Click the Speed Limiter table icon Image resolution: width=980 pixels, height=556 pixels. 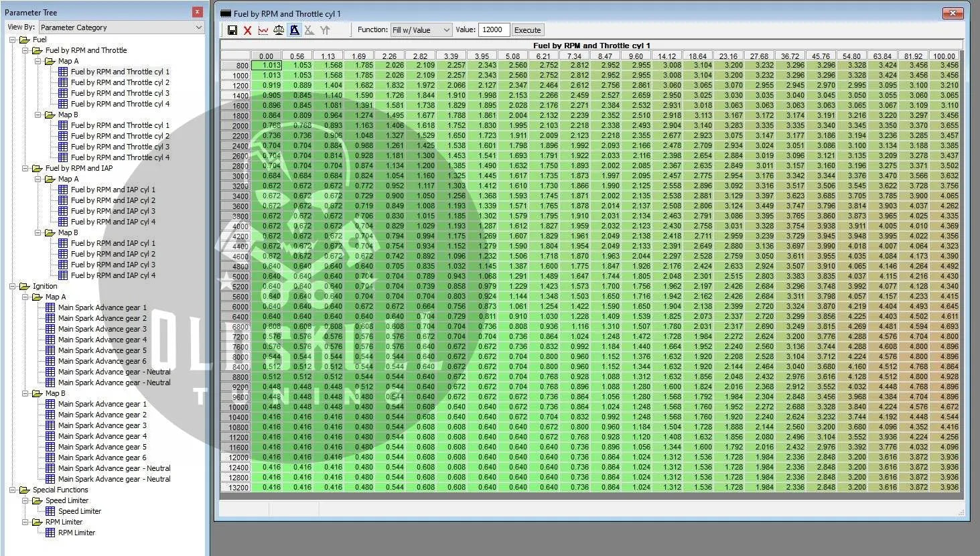(50, 511)
